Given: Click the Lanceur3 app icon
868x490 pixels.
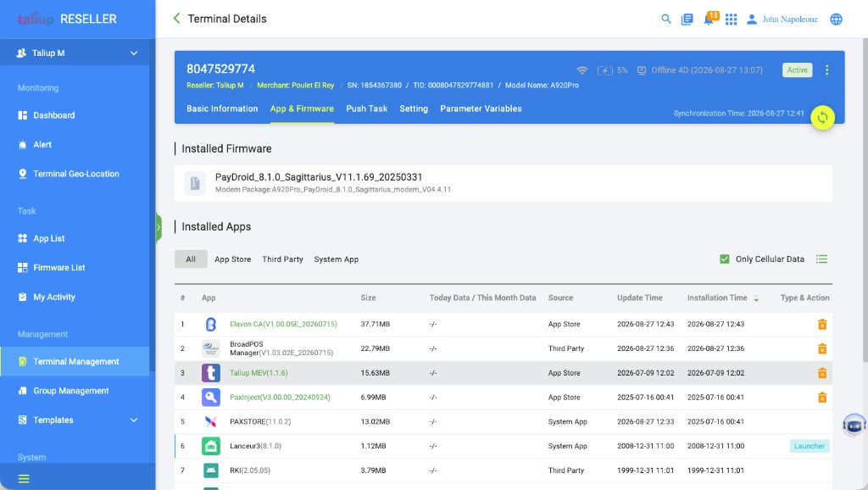Looking at the screenshot, I should click(210, 446).
